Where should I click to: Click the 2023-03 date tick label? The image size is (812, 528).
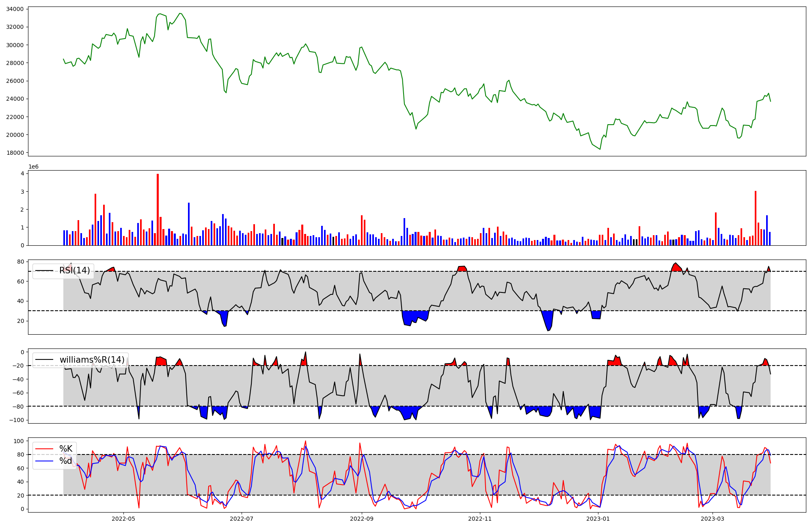713,519
